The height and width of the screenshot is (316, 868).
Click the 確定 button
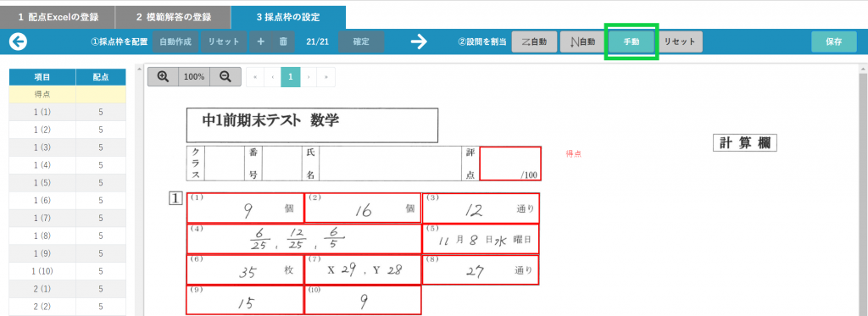(361, 42)
